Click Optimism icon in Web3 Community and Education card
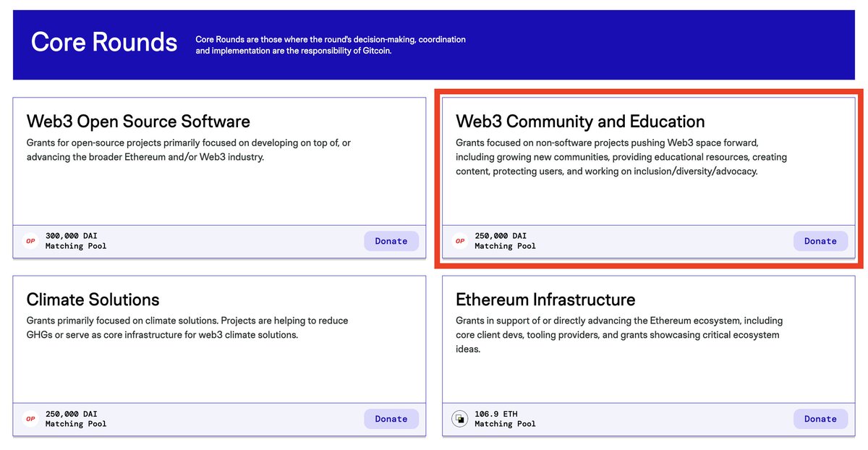Image resolution: width=868 pixels, height=450 pixels. click(460, 241)
